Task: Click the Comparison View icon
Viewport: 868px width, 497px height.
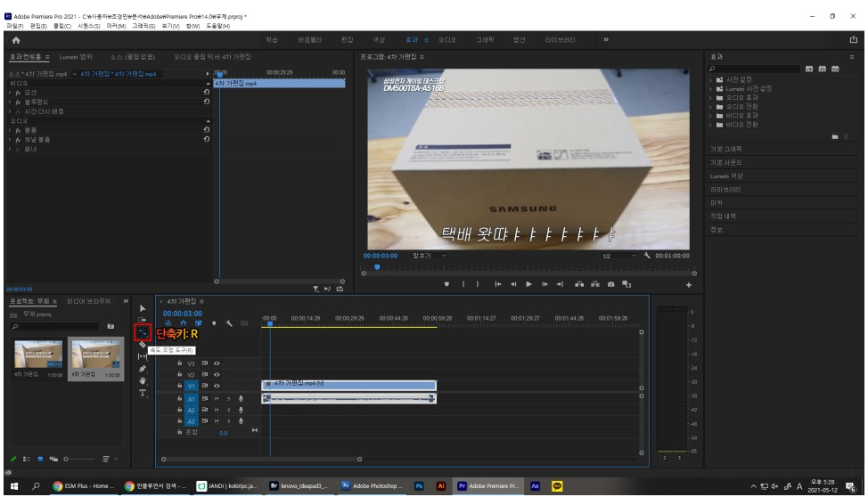Action: pos(626,284)
